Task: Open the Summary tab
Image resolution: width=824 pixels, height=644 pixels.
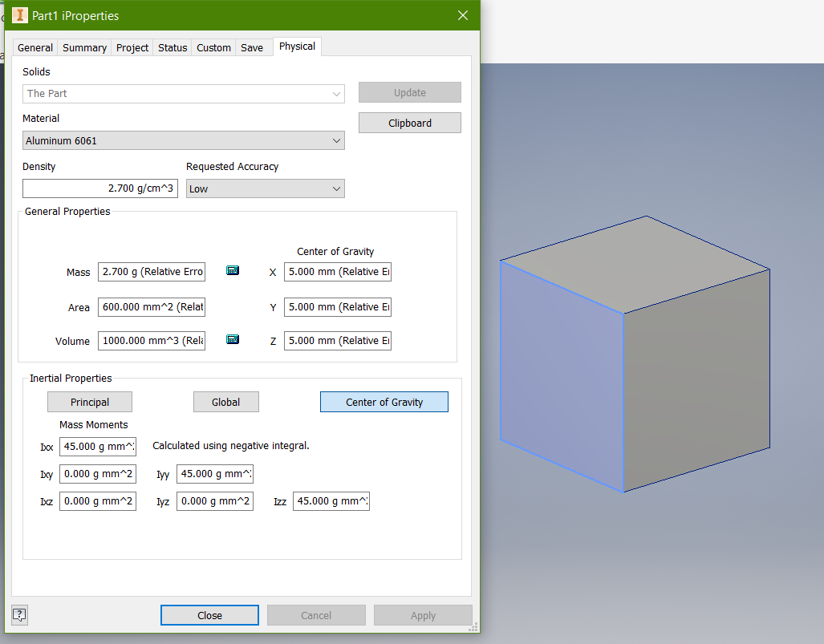Action: (x=84, y=48)
